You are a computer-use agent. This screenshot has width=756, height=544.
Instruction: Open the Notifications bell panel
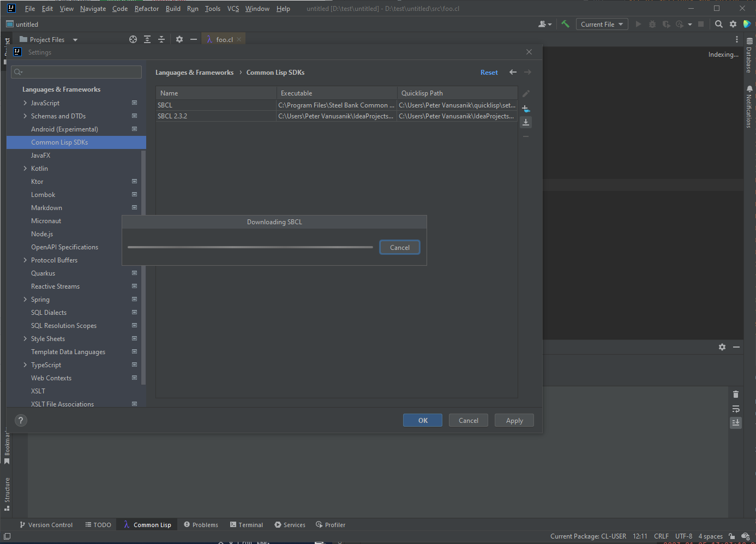(749, 106)
